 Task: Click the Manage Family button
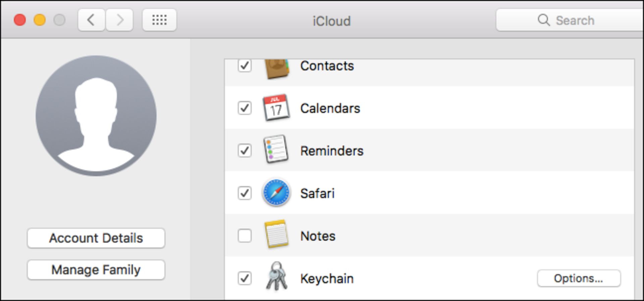tap(96, 270)
